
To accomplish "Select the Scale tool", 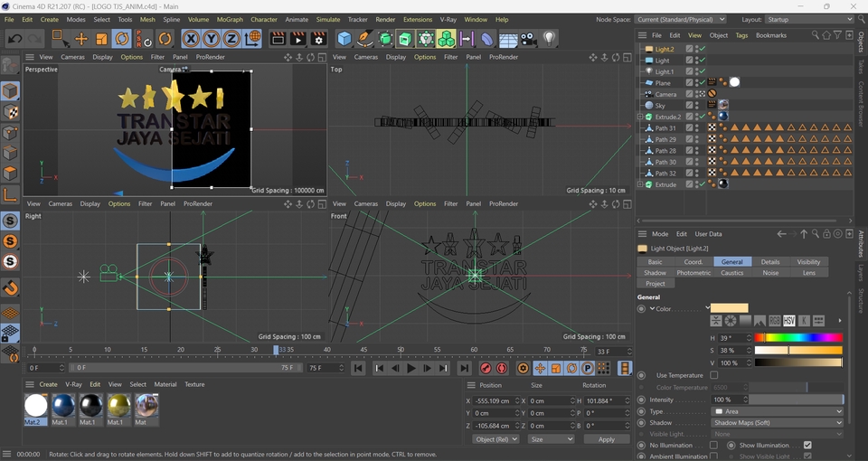I will tap(101, 39).
